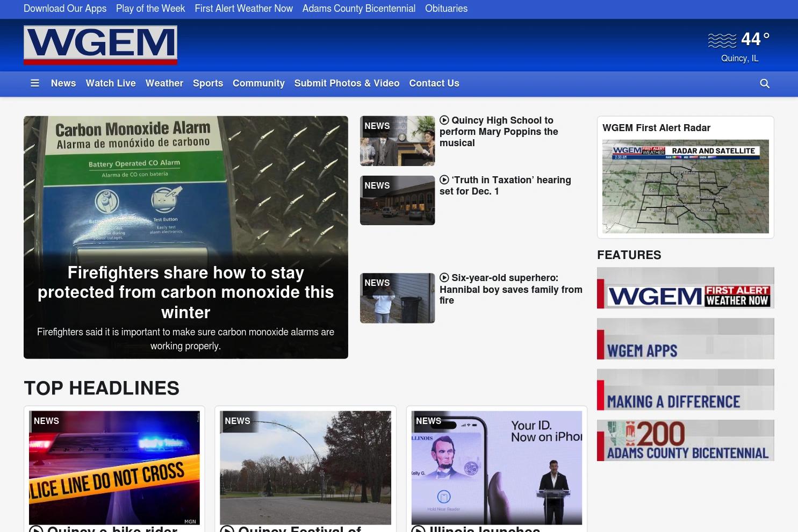
Task: Click the search magnifier icon
Action: [x=765, y=83]
